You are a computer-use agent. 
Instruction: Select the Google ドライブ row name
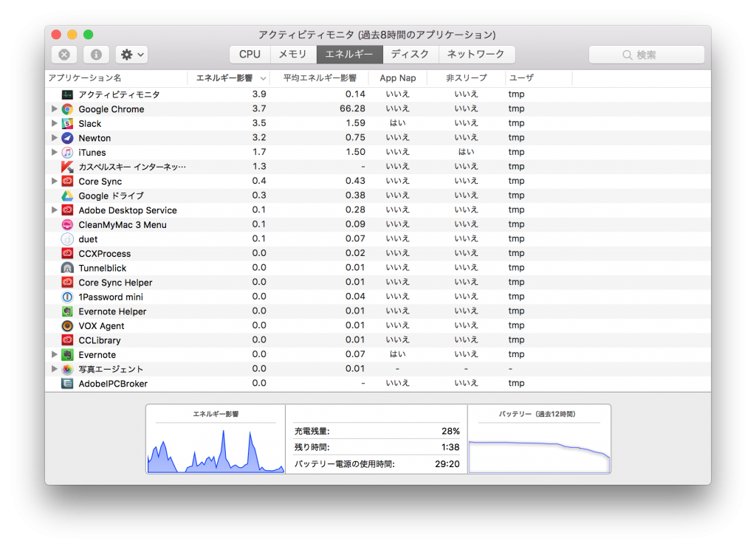(111, 196)
